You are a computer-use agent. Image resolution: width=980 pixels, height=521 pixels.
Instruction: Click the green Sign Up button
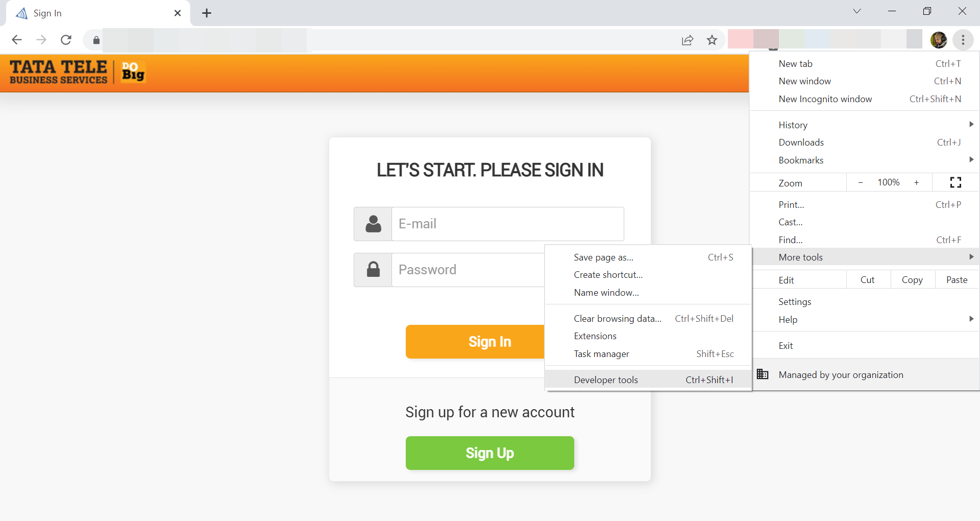pos(489,453)
